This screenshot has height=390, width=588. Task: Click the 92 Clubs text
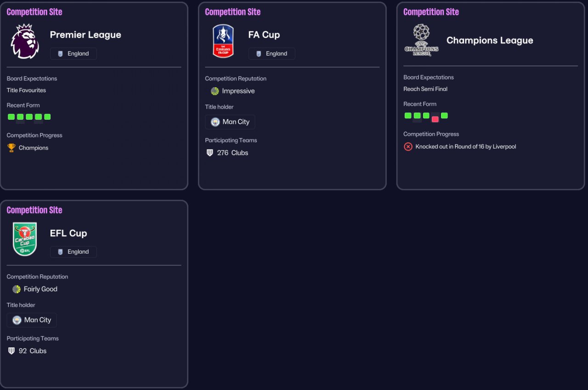coord(33,351)
